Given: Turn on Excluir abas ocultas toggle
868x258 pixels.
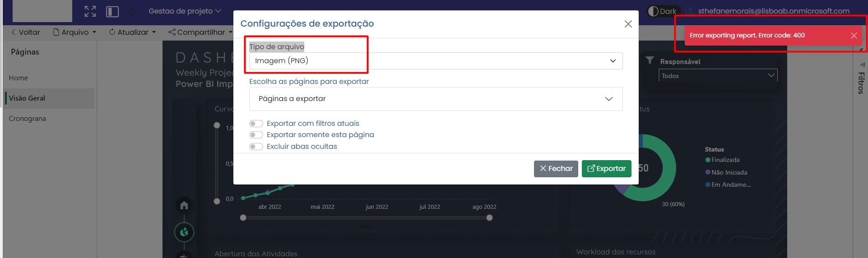Looking at the screenshot, I should click(x=256, y=147).
